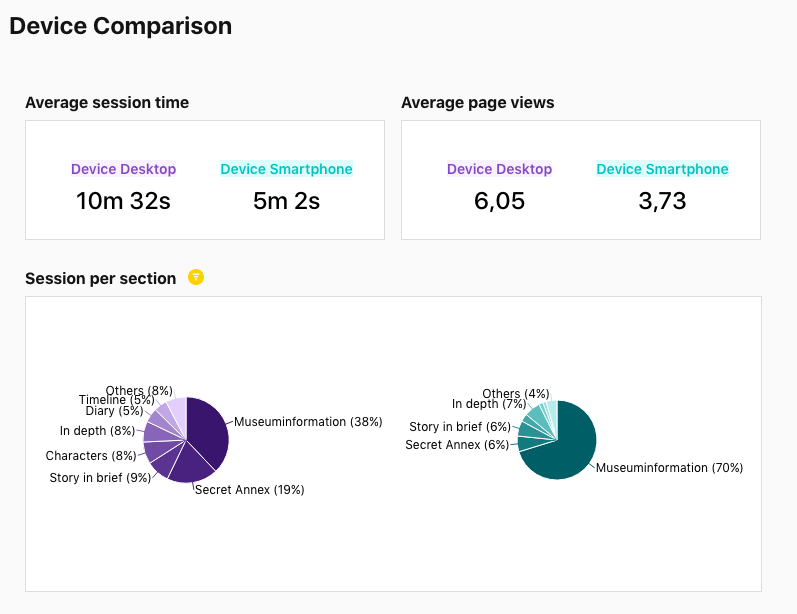Click the Story in brief (9%) label

click(x=100, y=478)
